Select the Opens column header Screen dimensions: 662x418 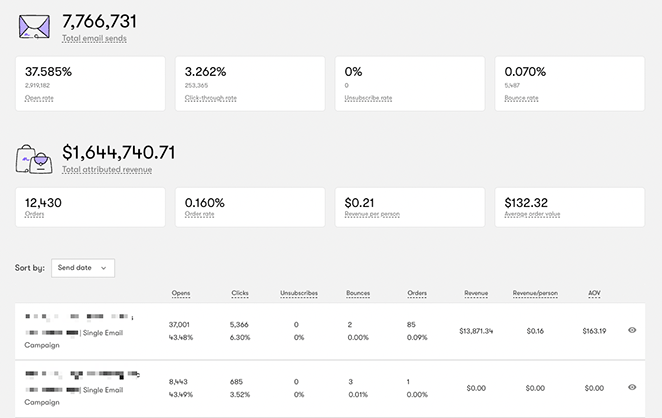coord(181,293)
